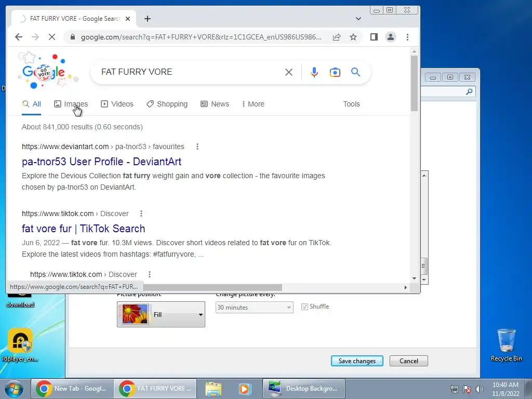Submit search with magnifier icon
The image size is (532, 399).
[355, 72]
